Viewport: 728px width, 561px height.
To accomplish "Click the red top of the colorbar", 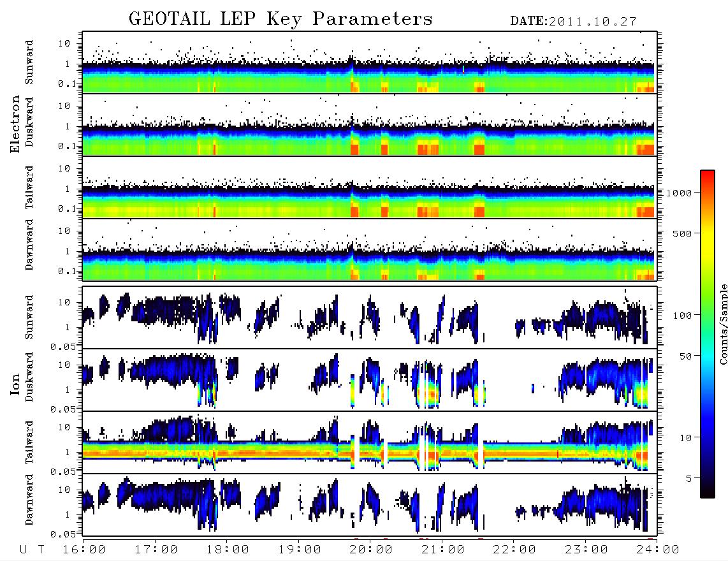I will pos(708,177).
